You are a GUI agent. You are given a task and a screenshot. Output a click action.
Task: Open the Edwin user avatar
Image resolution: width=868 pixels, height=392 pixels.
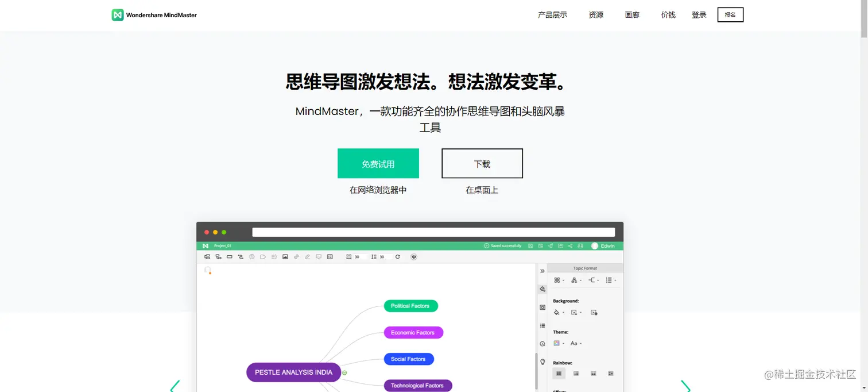595,246
